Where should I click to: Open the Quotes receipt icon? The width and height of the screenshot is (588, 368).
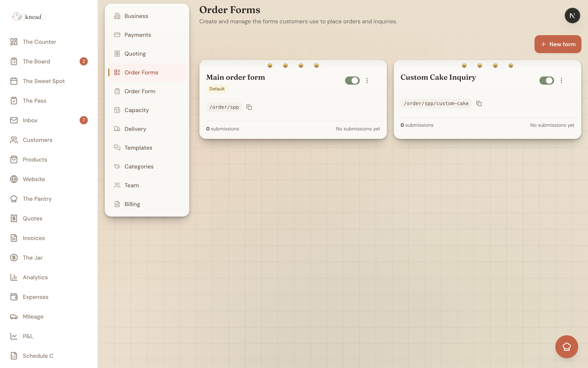click(14, 218)
